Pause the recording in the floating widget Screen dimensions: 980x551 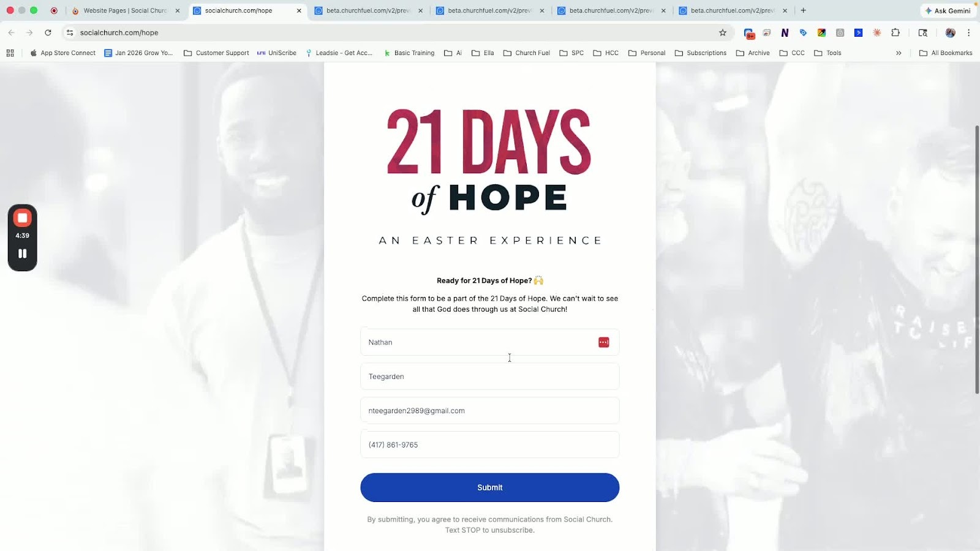point(23,253)
